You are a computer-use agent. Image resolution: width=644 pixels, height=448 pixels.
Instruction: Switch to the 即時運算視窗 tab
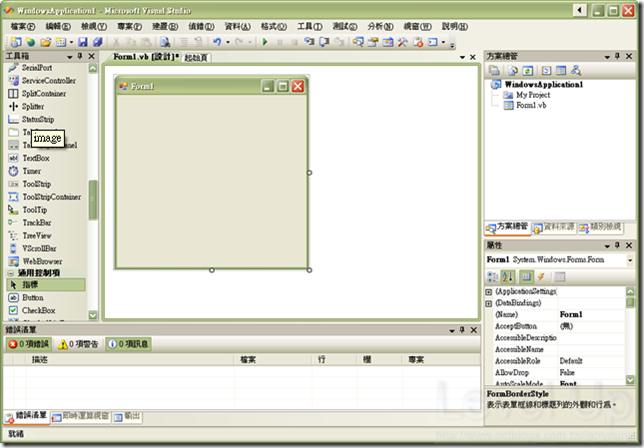click(x=80, y=417)
